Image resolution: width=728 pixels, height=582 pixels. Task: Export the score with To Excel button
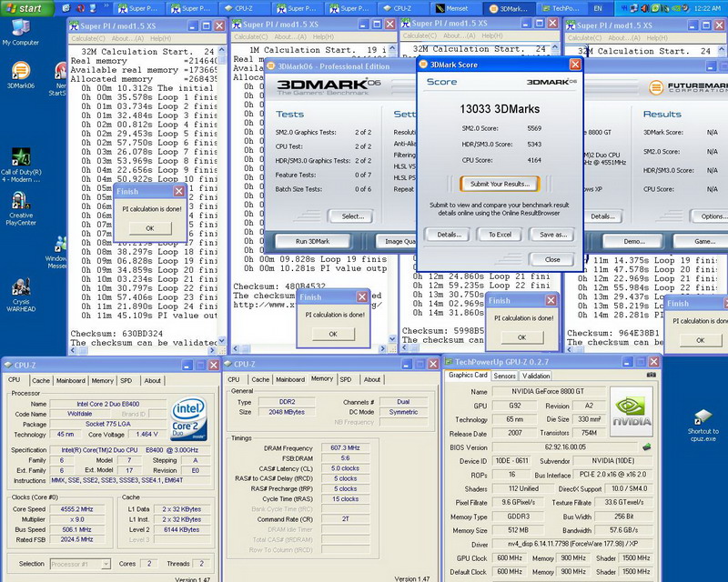coord(500,235)
